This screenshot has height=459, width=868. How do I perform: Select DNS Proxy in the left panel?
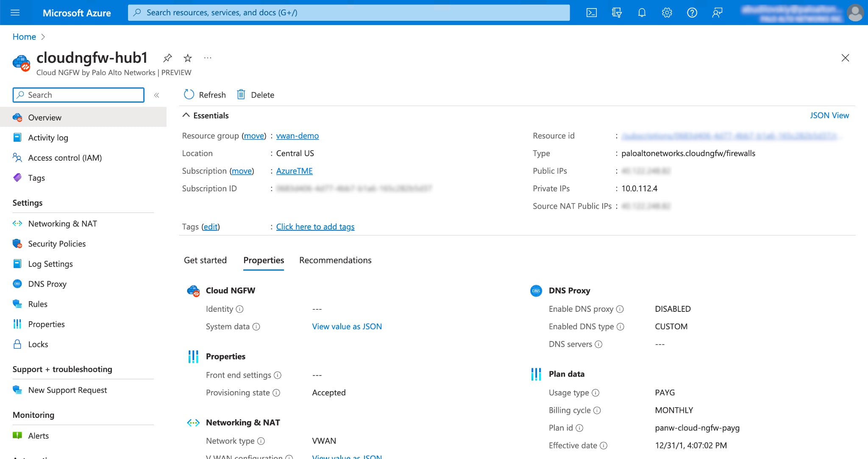pyautogui.click(x=47, y=284)
